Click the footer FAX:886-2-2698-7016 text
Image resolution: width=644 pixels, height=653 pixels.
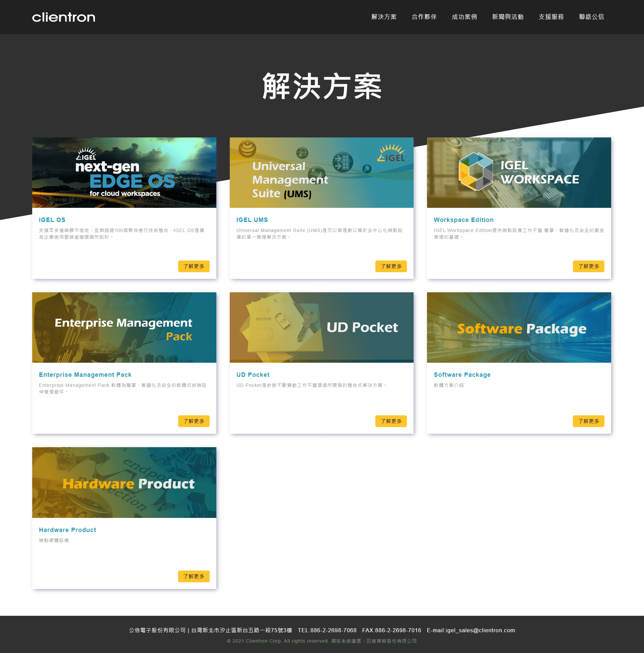[x=392, y=630]
